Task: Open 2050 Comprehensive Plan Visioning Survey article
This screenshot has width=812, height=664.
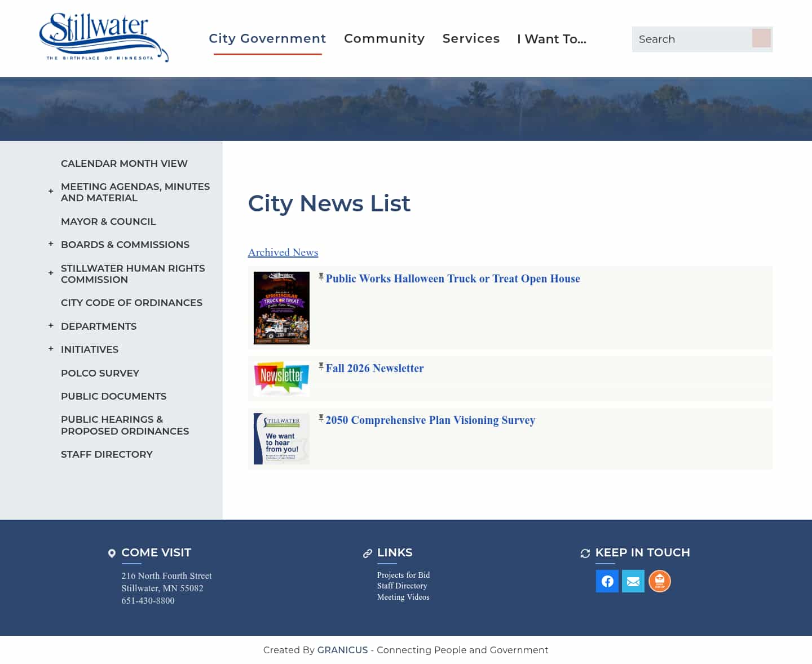Action: point(430,420)
